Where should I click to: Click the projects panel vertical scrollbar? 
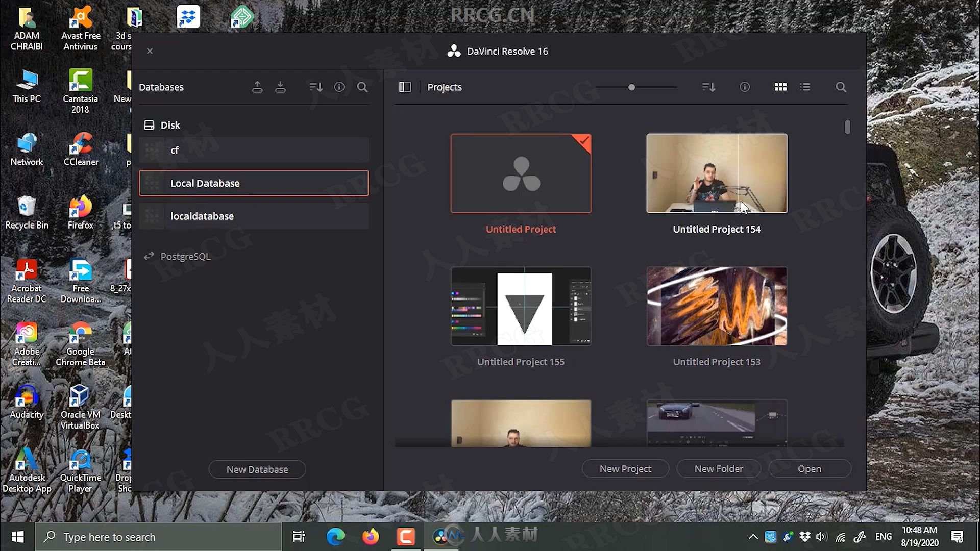pyautogui.click(x=847, y=127)
